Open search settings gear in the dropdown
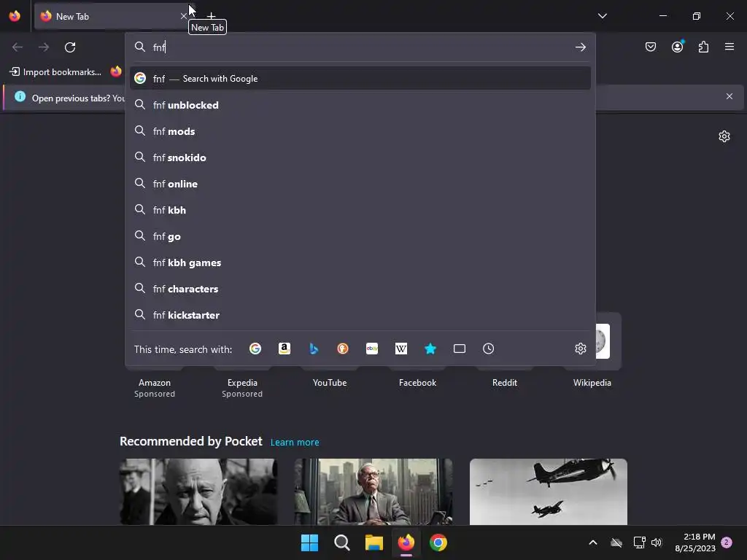This screenshot has height=560, width=747. tap(580, 349)
